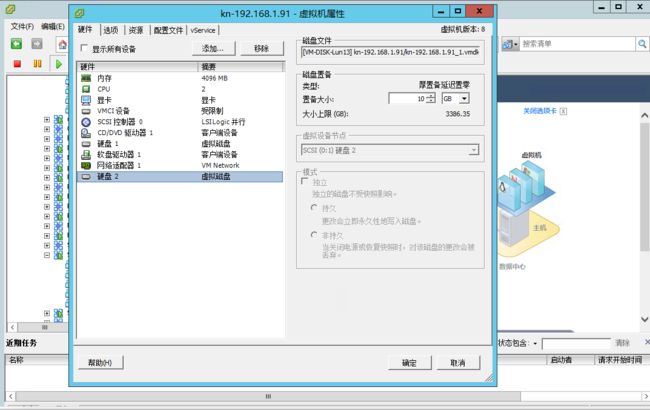650x410 pixels.
Task: Select the 显卡 video card row
Action: pos(180,100)
